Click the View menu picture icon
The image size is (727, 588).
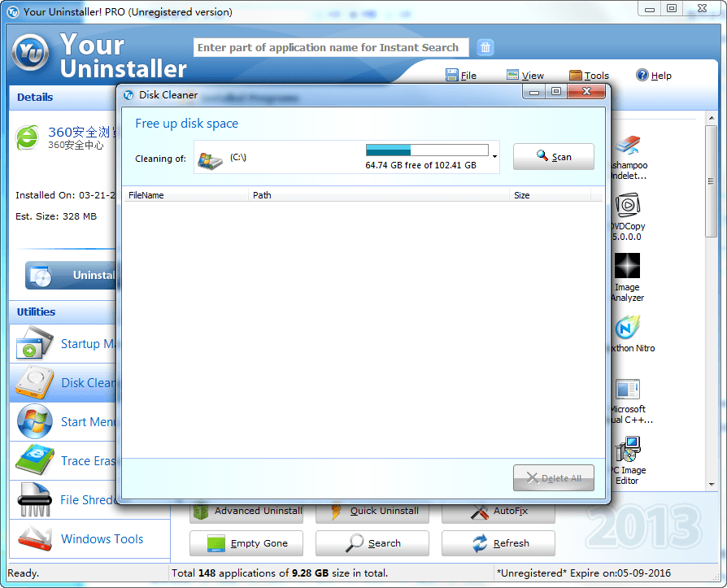pos(512,75)
